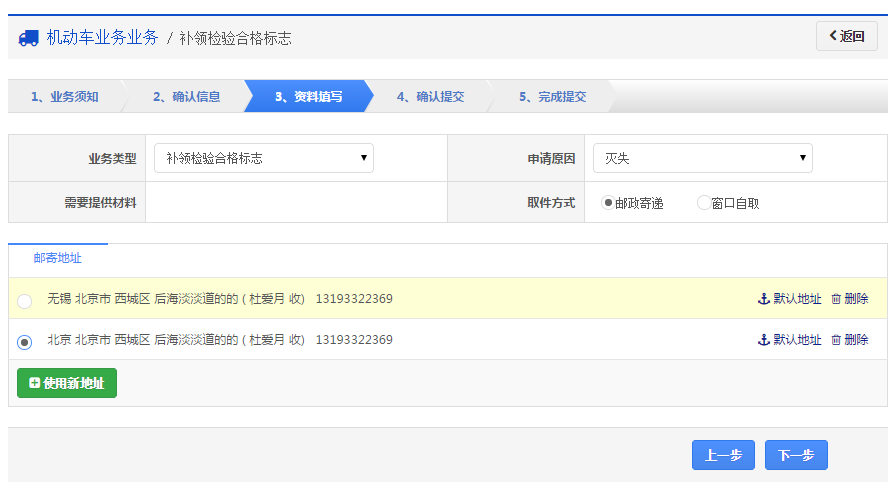The width and height of the screenshot is (893, 492).
Task: Switch to step 4、确认提交
Action: pos(430,97)
